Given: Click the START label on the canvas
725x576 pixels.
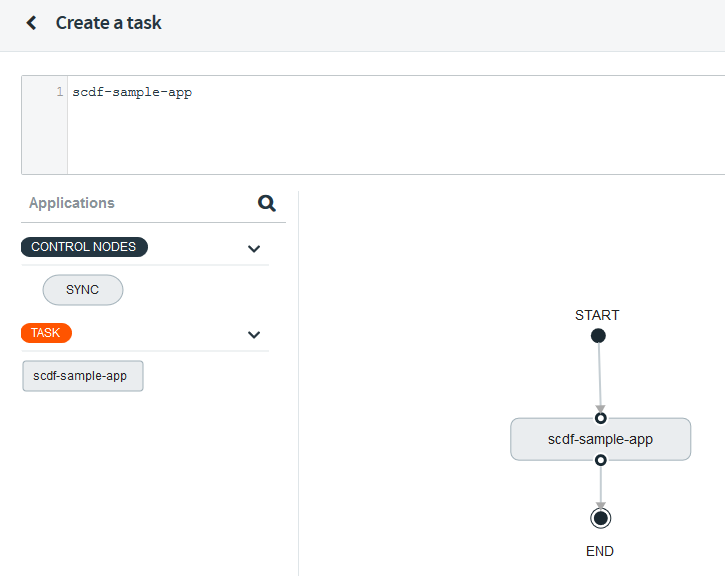Looking at the screenshot, I should tap(597, 315).
